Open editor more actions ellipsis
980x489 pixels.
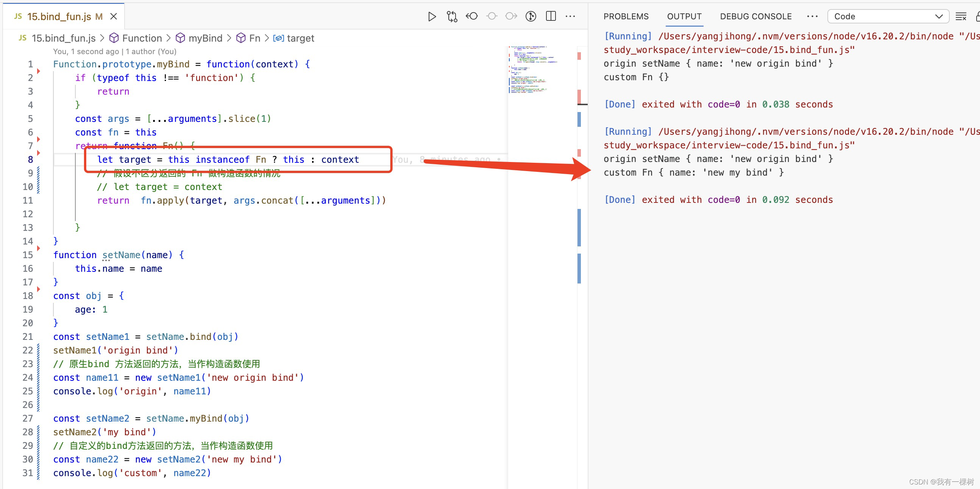[x=570, y=16]
